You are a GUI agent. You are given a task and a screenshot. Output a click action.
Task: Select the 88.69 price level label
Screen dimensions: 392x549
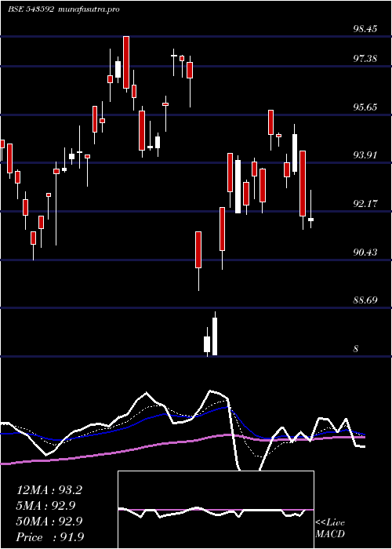click(365, 300)
